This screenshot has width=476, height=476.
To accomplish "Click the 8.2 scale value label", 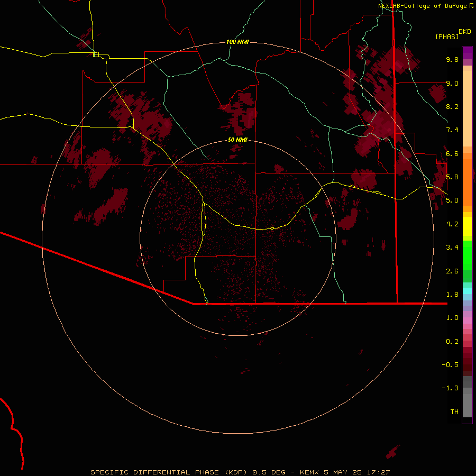I will (x=452, y=106).
